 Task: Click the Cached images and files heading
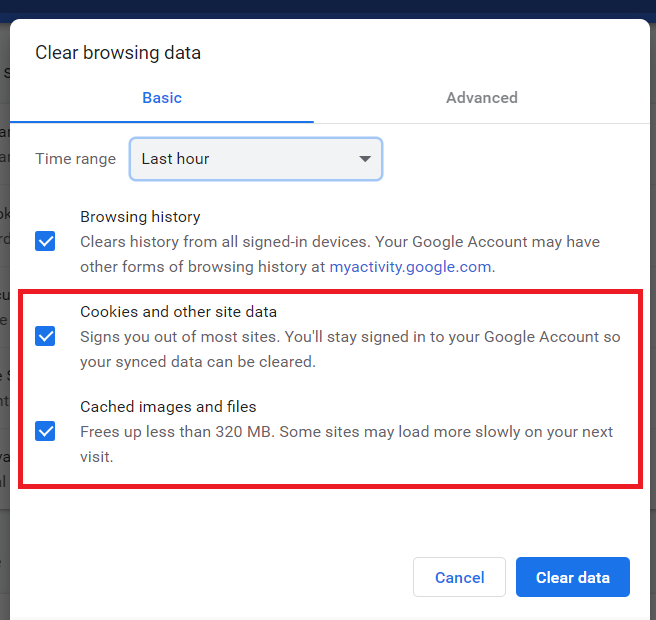(x=168, y=407)
